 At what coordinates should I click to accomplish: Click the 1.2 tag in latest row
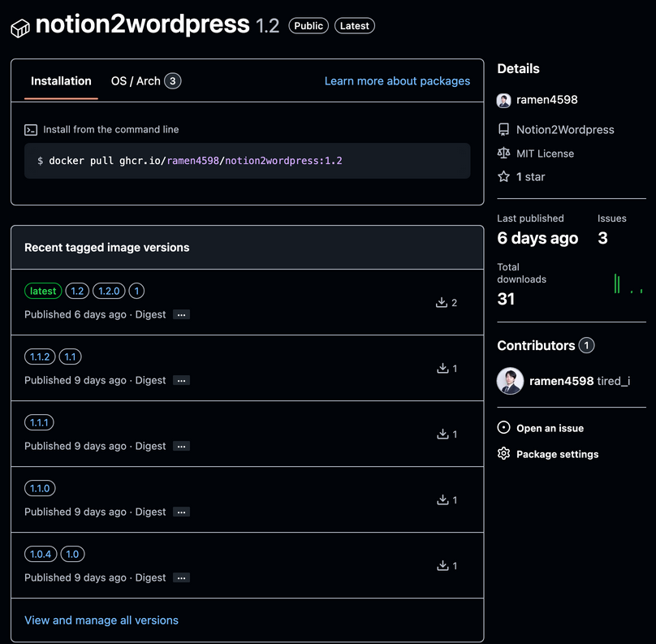point(77,291)
